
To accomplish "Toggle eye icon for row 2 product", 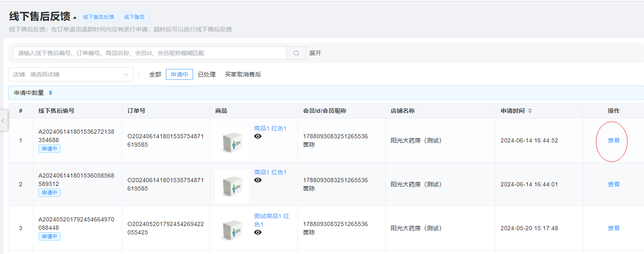I will (x=258, y=180).
